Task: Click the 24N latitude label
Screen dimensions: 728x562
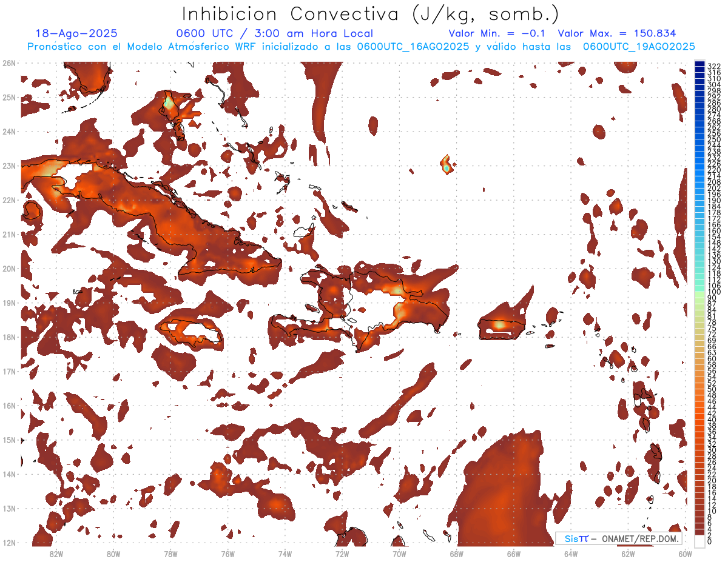Action: coord(9,132)
